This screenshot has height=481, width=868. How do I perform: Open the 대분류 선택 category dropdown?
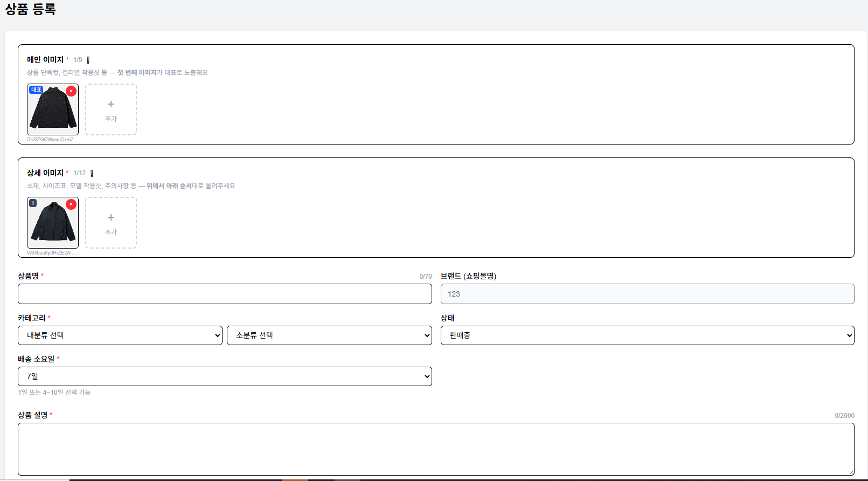[x=120, y=335]
